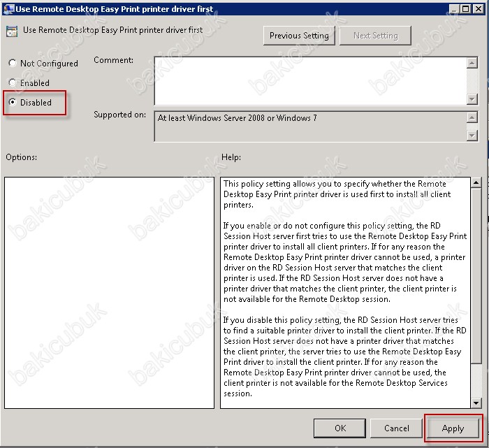Click Apply to save the policy
This screenshot has width=489, height=448.
pos(453,428)
